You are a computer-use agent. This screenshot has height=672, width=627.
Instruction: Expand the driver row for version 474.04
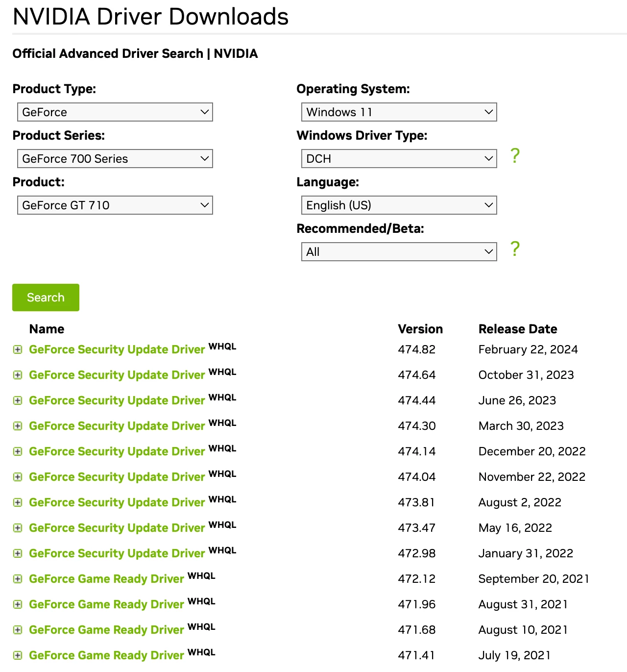click(18, 477)
